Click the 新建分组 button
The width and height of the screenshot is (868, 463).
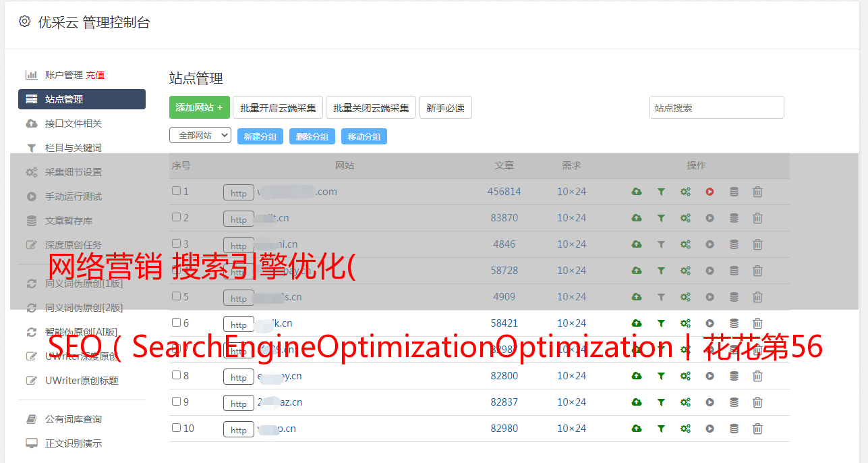click(x=260, y=136)
